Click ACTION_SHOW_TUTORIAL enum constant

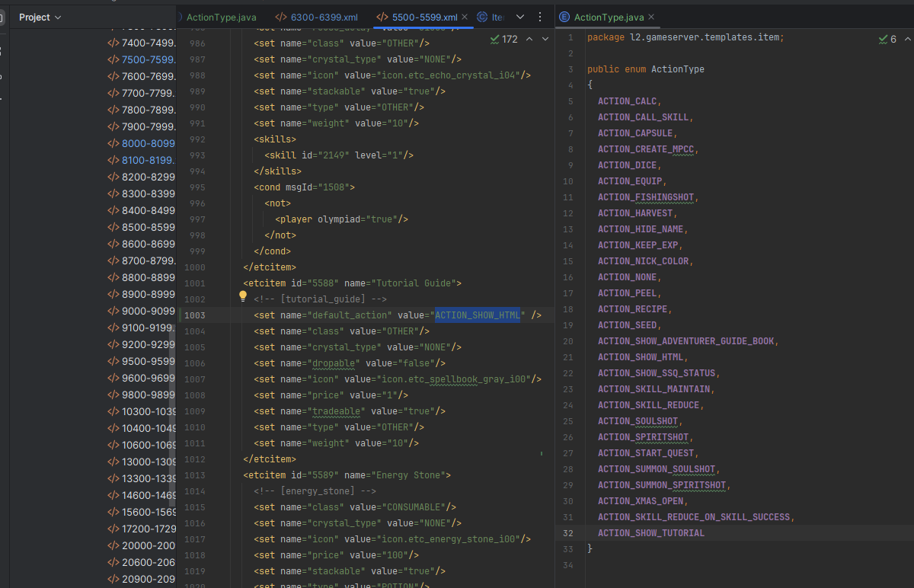(651, 532)
